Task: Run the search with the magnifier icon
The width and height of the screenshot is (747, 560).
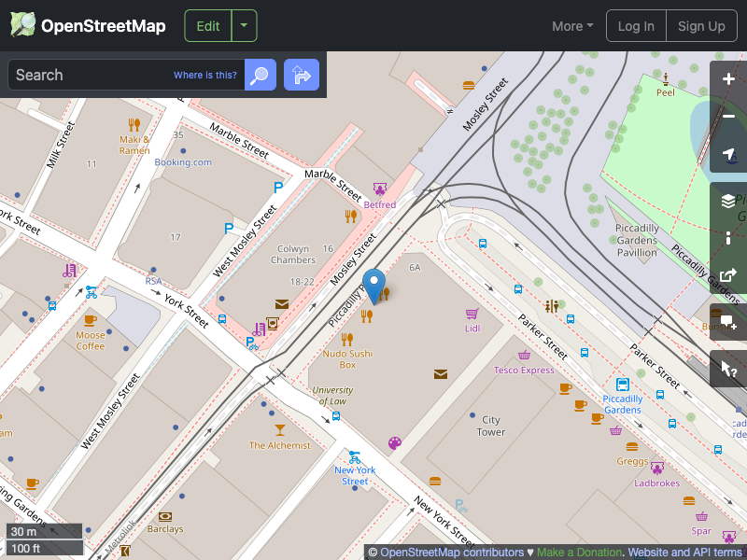Action: [x=260, y=75]
